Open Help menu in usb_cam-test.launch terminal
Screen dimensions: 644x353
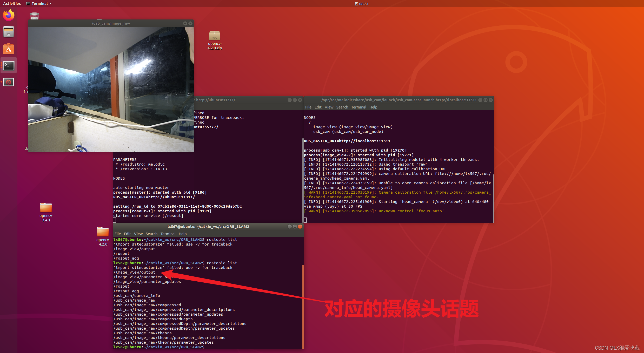[x=373, y=107]
